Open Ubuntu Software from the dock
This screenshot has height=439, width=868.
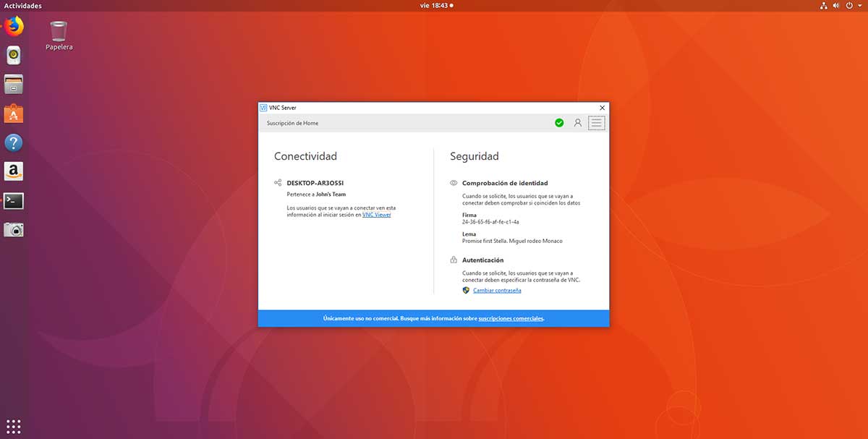coord(14,113)
